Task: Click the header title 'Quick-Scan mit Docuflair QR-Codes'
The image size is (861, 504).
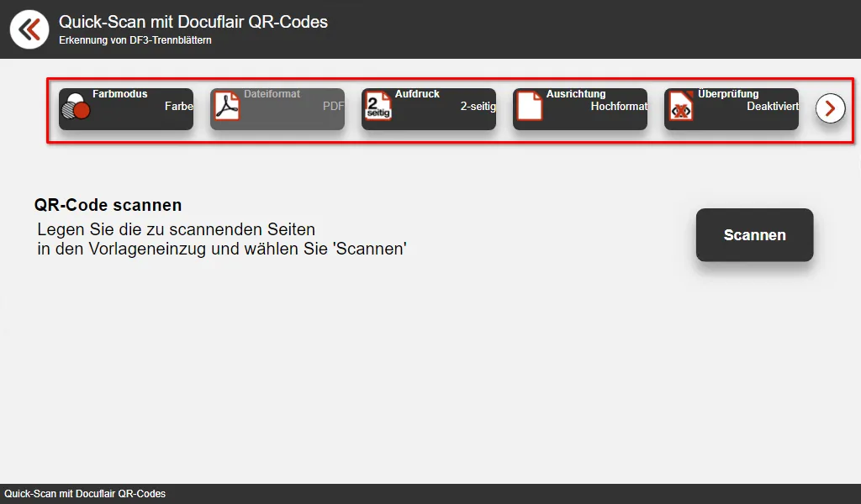Action: tap(193, 22)
